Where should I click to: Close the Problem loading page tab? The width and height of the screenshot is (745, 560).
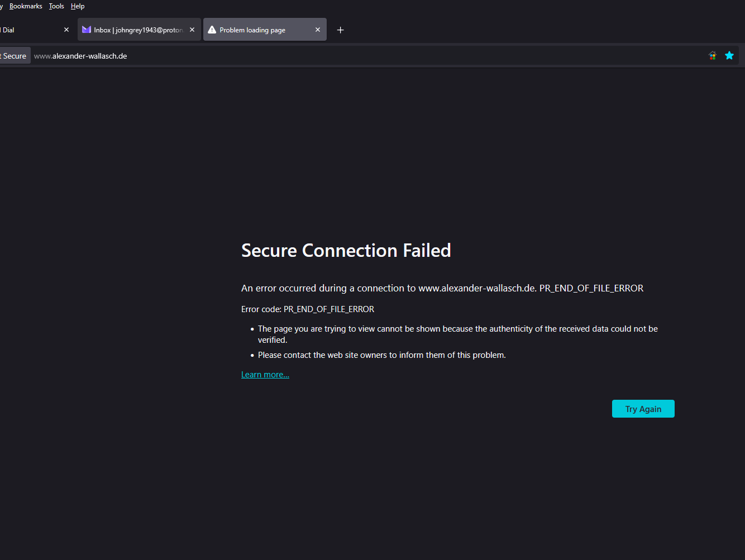(318, 30)
